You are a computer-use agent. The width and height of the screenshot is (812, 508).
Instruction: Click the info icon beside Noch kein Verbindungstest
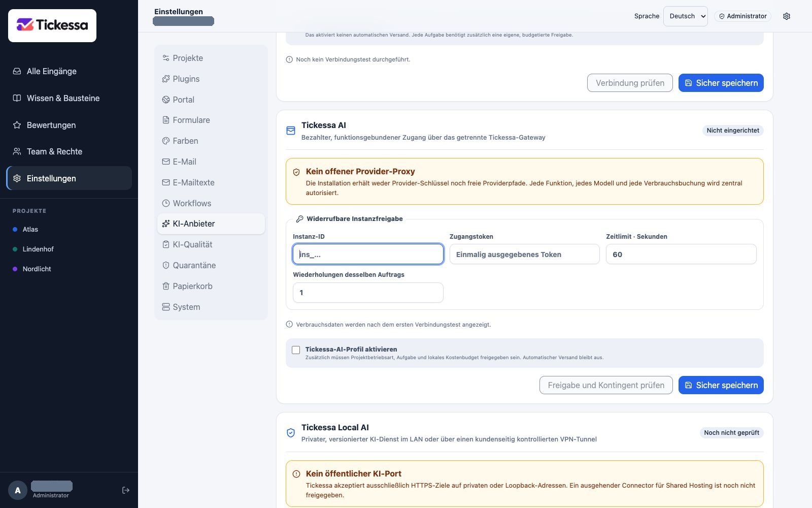tap(289, 59)
